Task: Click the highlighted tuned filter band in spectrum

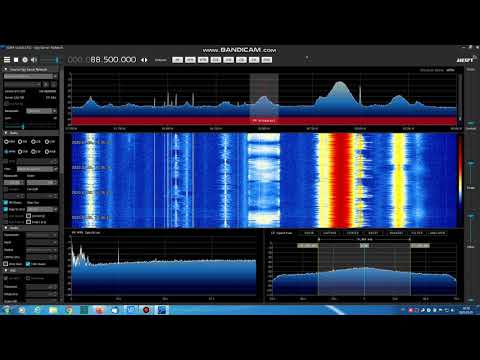Action: click(x=264, y=99)
